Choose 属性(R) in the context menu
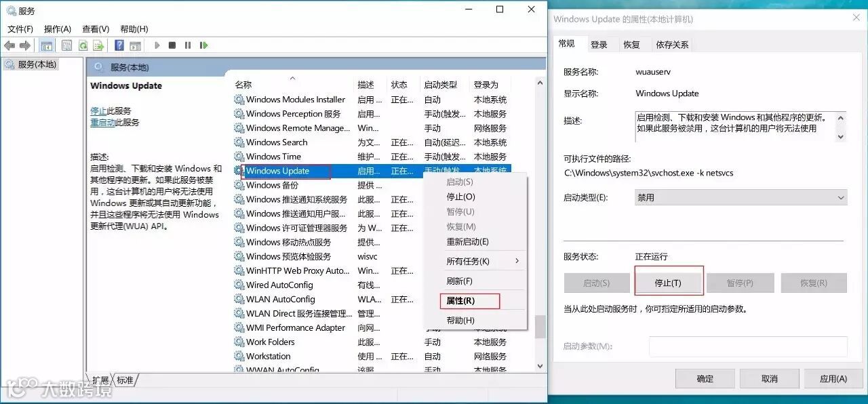Viewport: 868px width, 404px height. (x=475, y=300)
